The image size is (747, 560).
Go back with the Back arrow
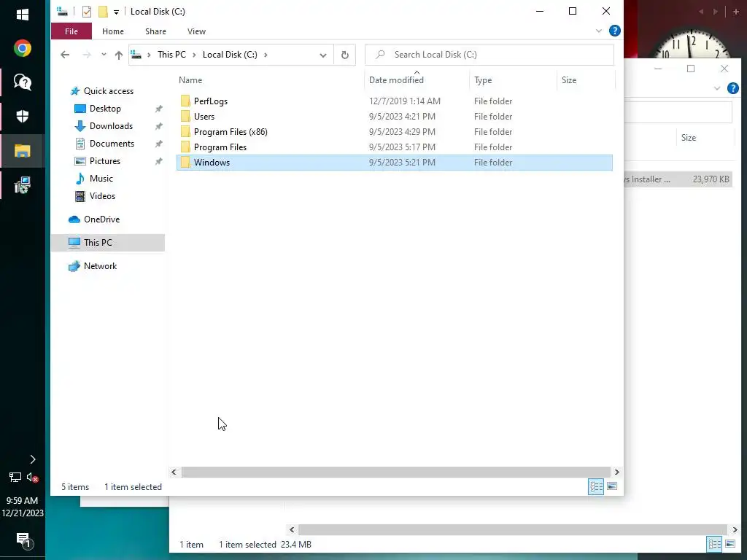[65, 55]
